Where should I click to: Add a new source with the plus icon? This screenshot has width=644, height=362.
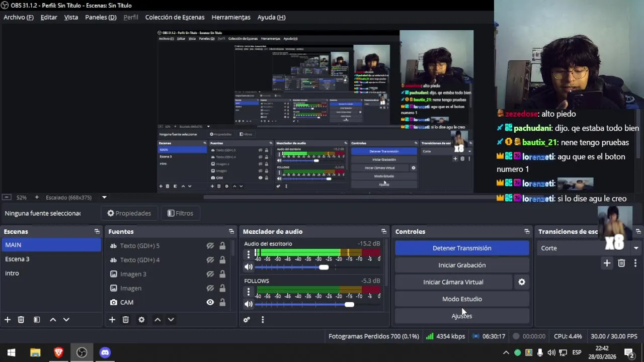[x=112, y=320]
